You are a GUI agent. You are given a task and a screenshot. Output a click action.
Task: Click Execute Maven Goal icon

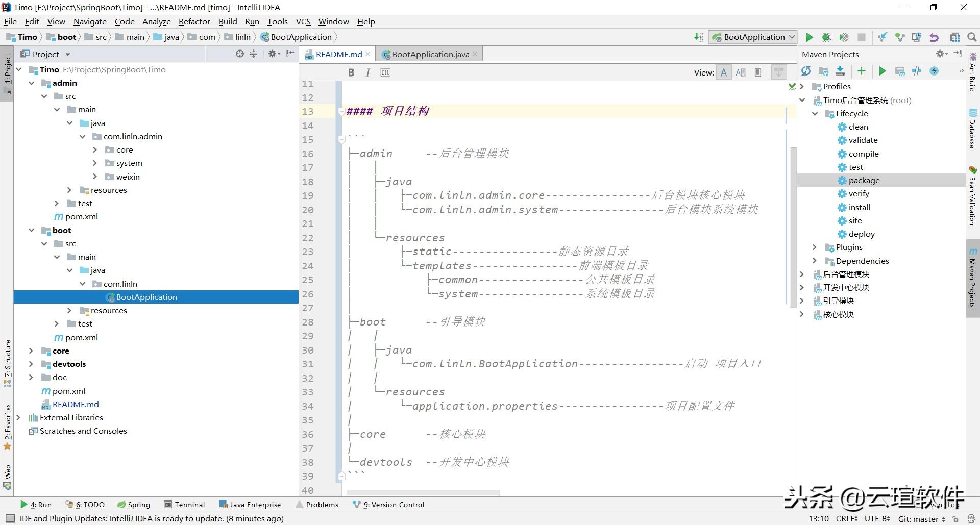900,71
